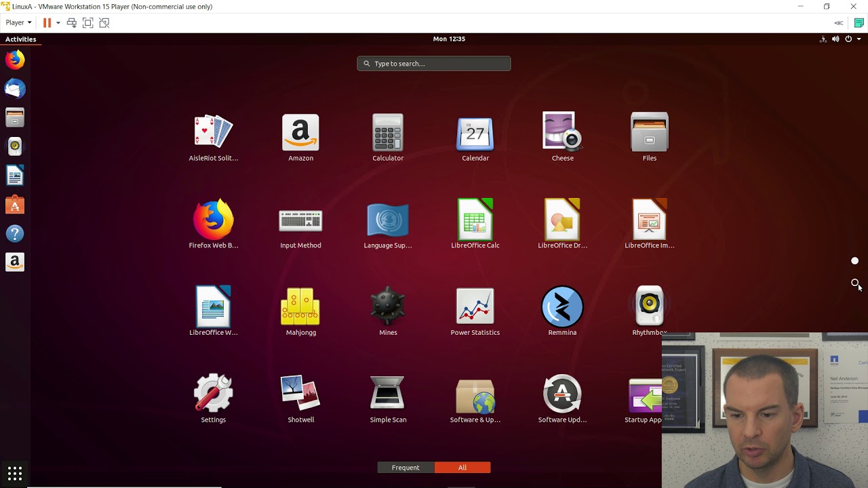This screenshot has width=868, height=488.
Task: Select second page indicator dot
Action: pyautogui.click(x=854, y=283)
